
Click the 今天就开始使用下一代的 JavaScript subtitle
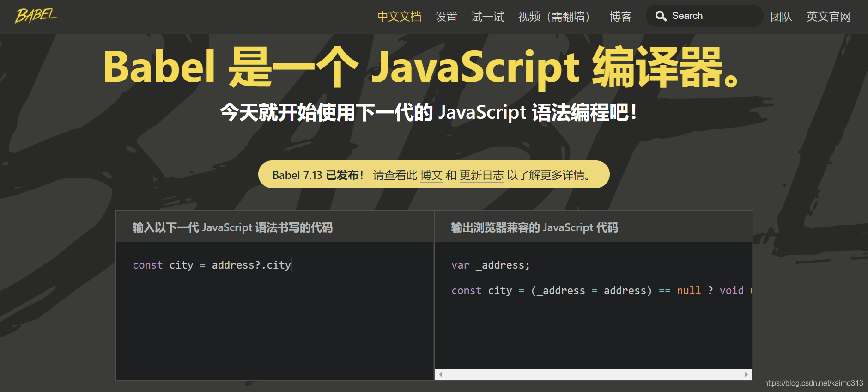(428, 112)
